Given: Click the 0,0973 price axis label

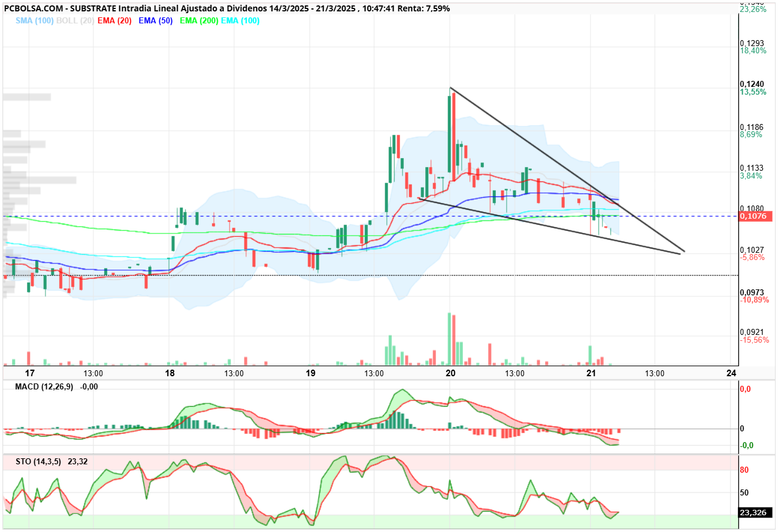Looking at the screenshot, I should coord(752,292).
